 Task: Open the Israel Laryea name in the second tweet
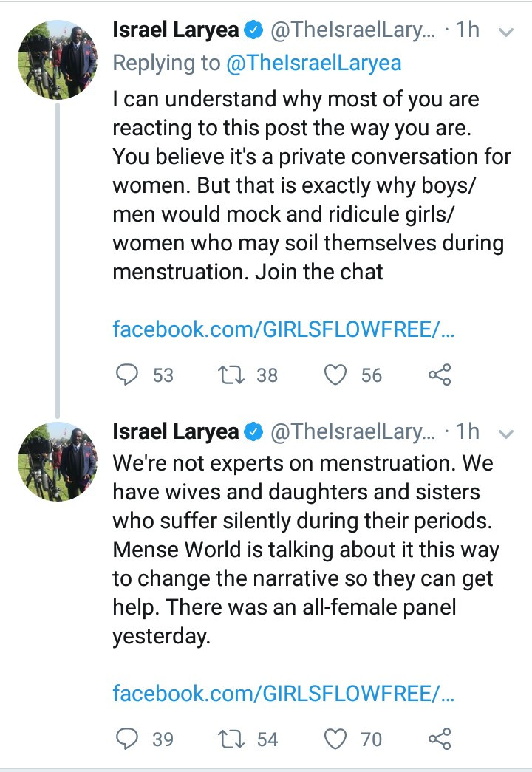(175, 431)
